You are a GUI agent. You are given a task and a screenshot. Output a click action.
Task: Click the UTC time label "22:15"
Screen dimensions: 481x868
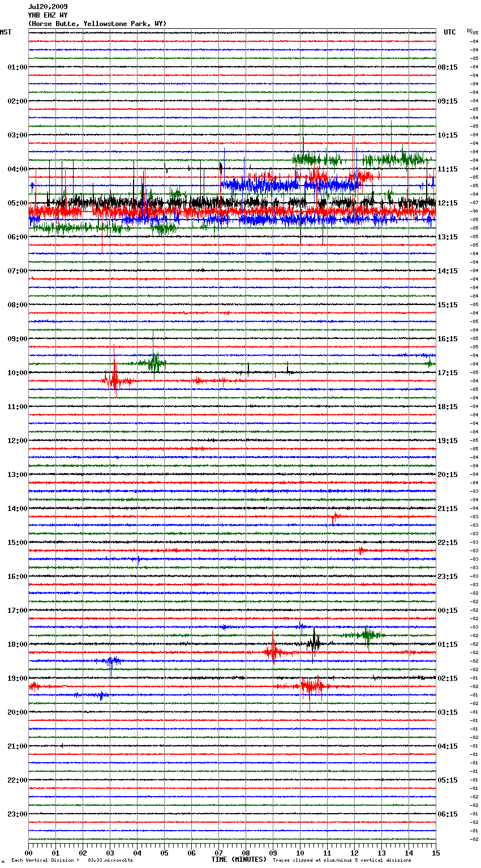click(x=448, y=543)
